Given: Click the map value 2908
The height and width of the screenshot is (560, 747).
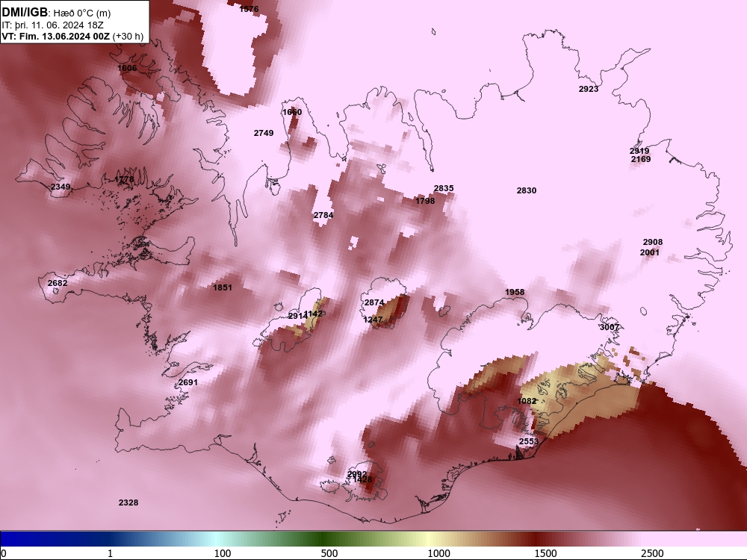Looking at the screenshot, I should (x=653, y=242).
